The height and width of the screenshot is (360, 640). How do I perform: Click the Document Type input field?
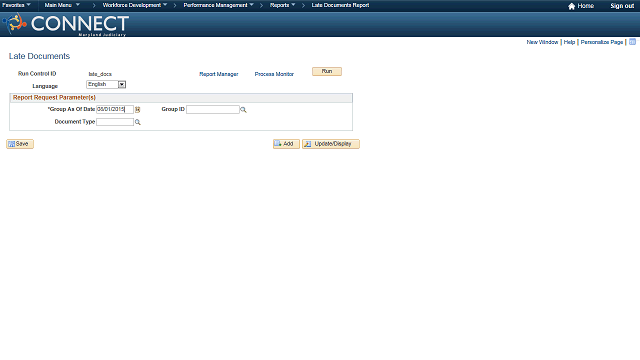[115, 122]
